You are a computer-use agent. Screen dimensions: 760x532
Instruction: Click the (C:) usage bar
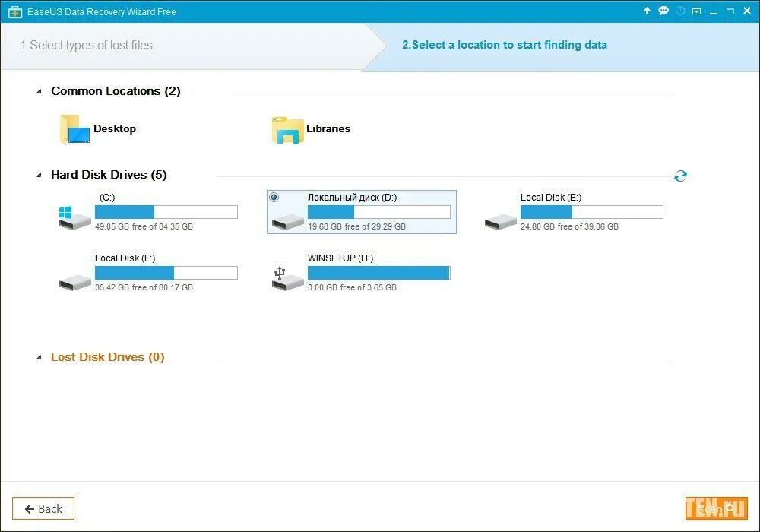click(166, 212)
